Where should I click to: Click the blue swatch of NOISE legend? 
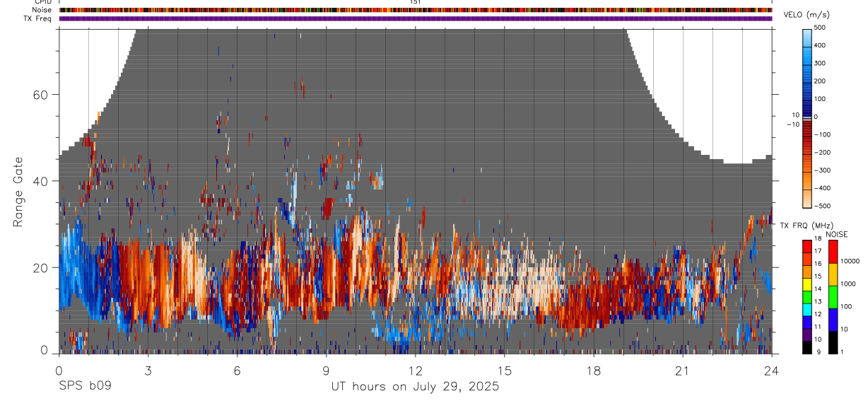coord(832,320)
